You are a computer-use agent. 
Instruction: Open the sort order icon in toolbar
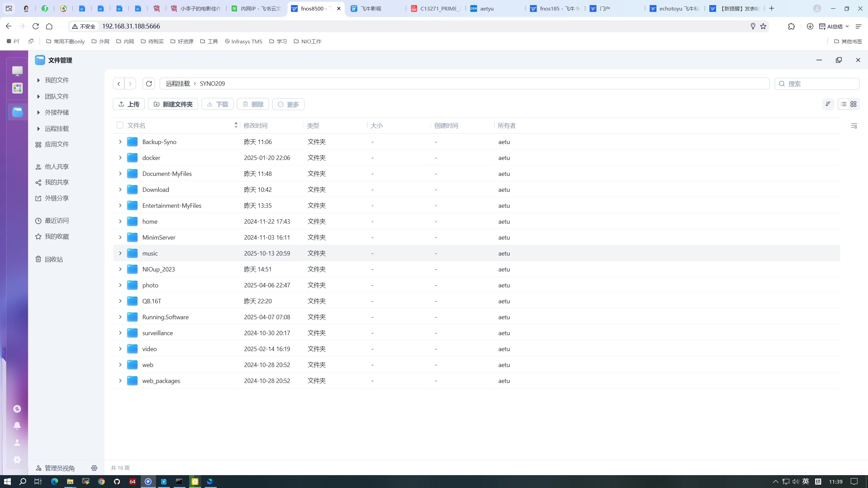(828, 104)
